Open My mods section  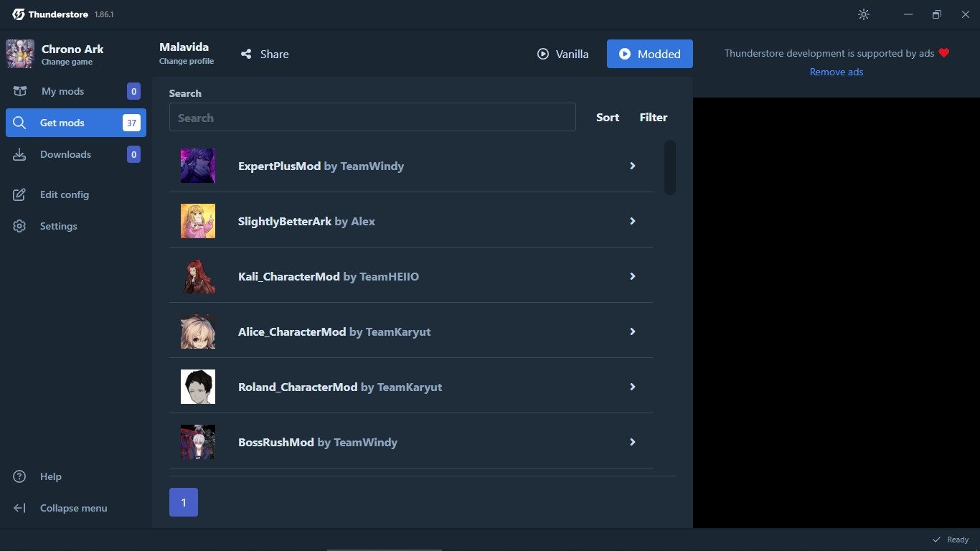76,91
